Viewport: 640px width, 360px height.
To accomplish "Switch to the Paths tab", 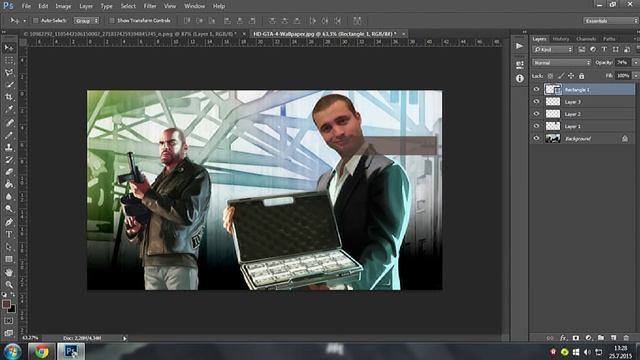I will [609, 39].
